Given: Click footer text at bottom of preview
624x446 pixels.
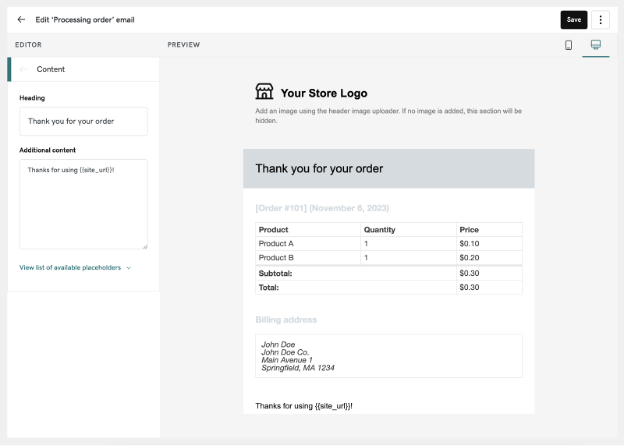Looking at the screenshot, I should 304,406.
